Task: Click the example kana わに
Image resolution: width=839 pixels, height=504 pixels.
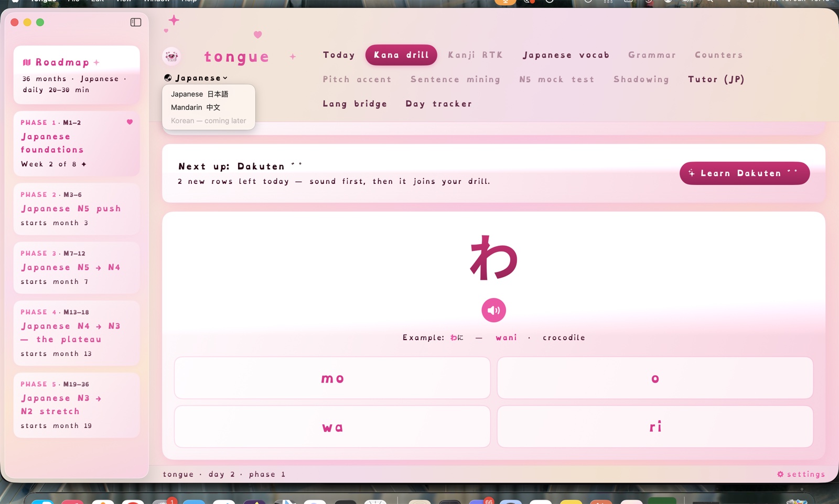Action: coord(457,337)
